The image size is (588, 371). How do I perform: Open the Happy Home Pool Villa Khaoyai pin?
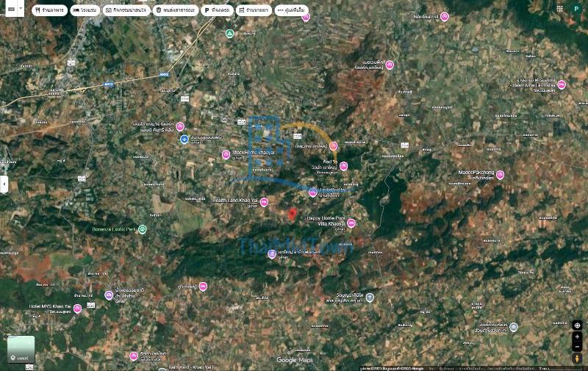tap(351, 223)
